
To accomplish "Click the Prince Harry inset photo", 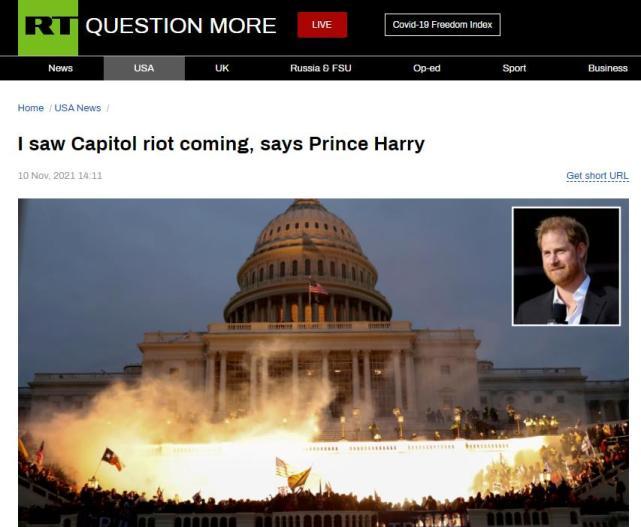I will click(x=566, y=266).
